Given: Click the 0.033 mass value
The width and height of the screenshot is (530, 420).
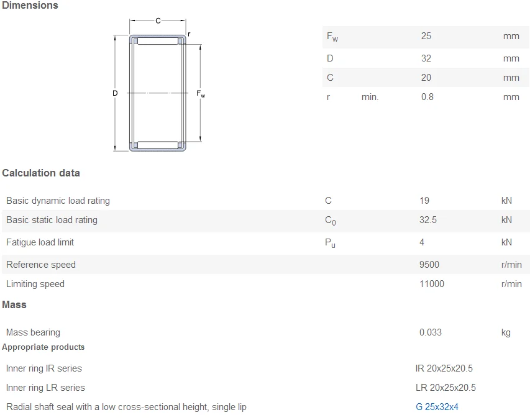Looking at the screenshot, I should pyautogui.click(x=430, y=332).
